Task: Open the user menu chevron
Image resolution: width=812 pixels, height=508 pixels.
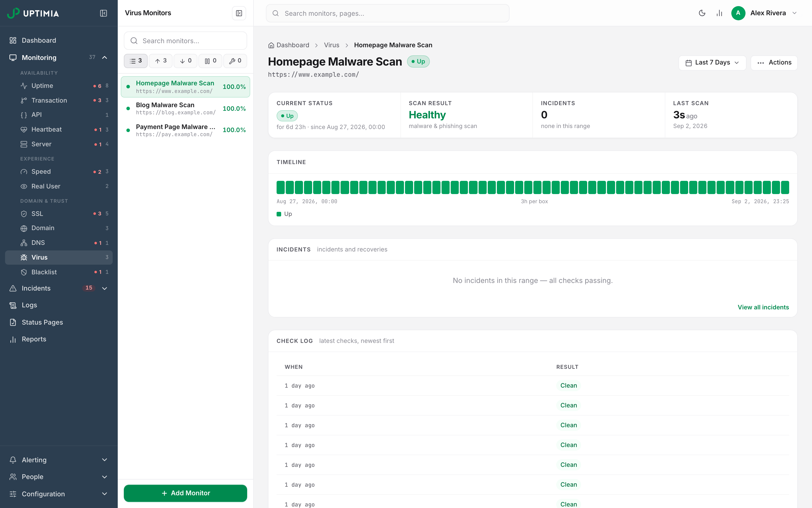Action: (794, 13)
